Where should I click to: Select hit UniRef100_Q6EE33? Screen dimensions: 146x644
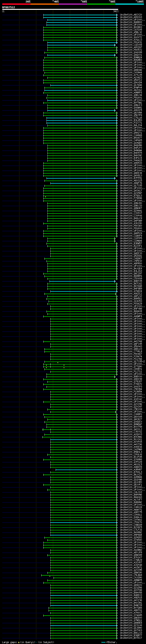coord(131,254)
